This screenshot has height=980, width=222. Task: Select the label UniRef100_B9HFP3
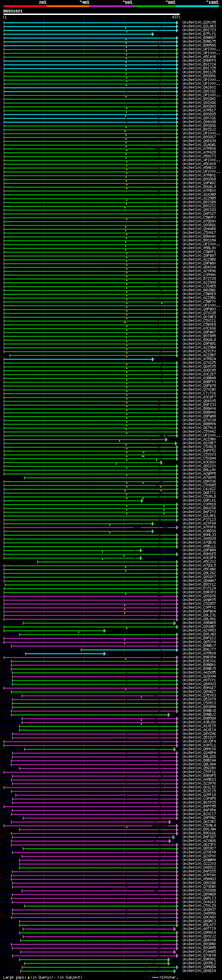click(199, 61)
